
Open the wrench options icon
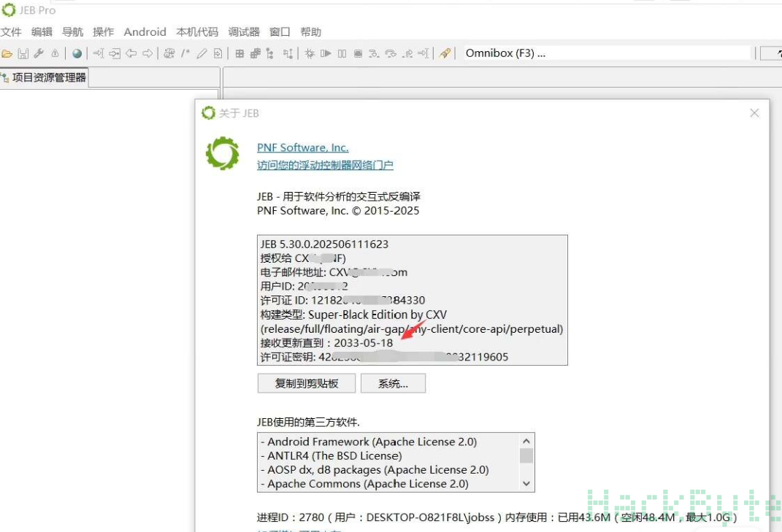point(39,53)
